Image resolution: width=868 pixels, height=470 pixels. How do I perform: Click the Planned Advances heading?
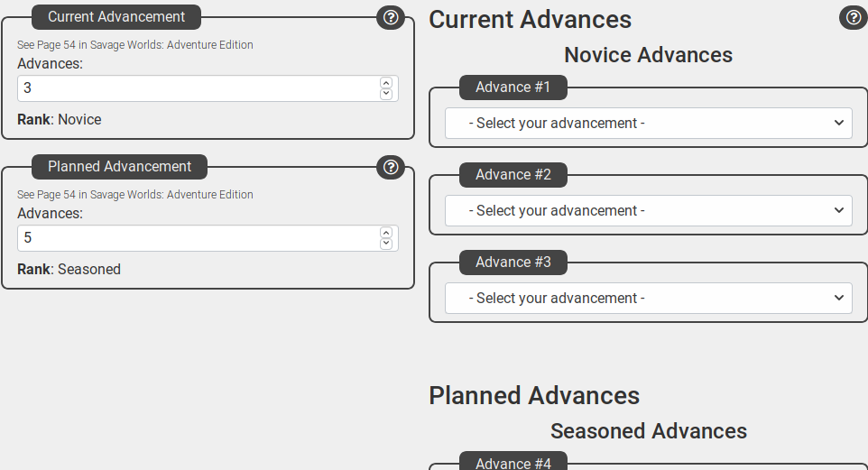[x=534, y=396]
